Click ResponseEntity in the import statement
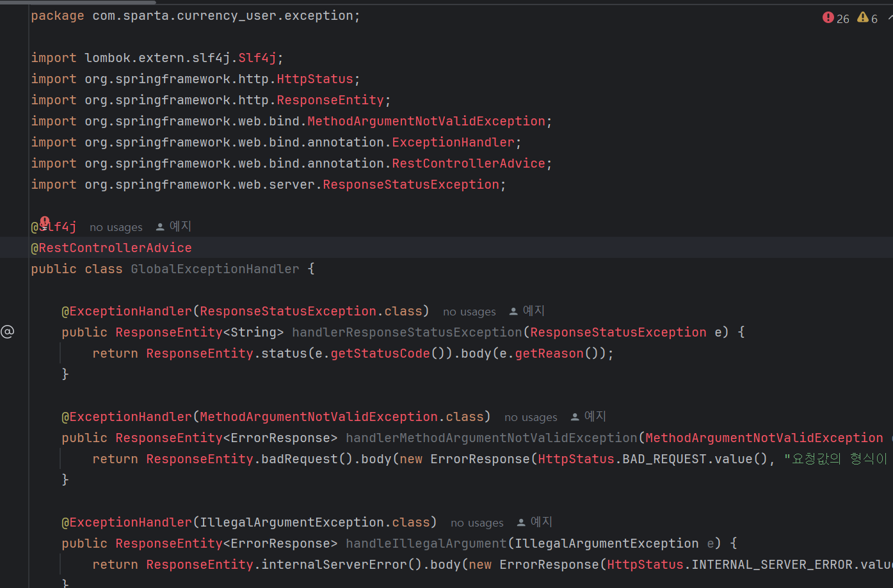 point(330,100)
